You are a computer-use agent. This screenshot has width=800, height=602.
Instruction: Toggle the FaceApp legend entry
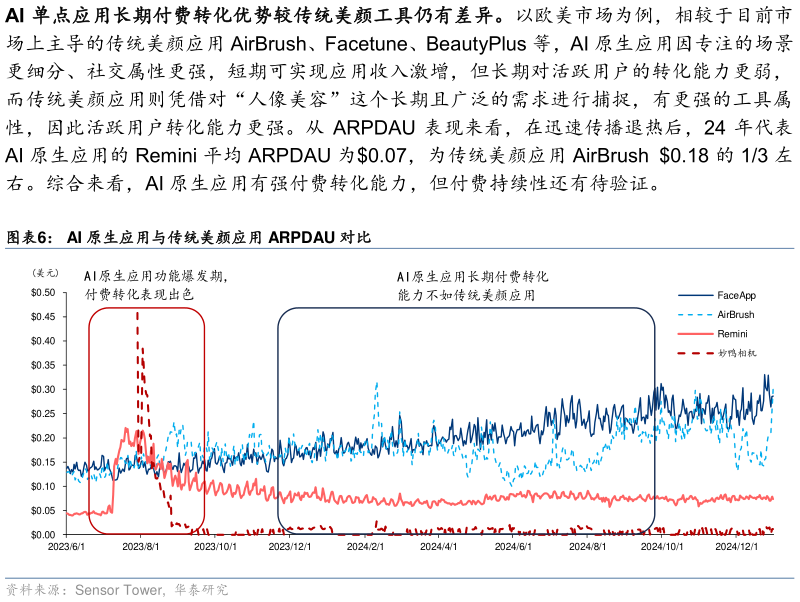coord(736,295)
